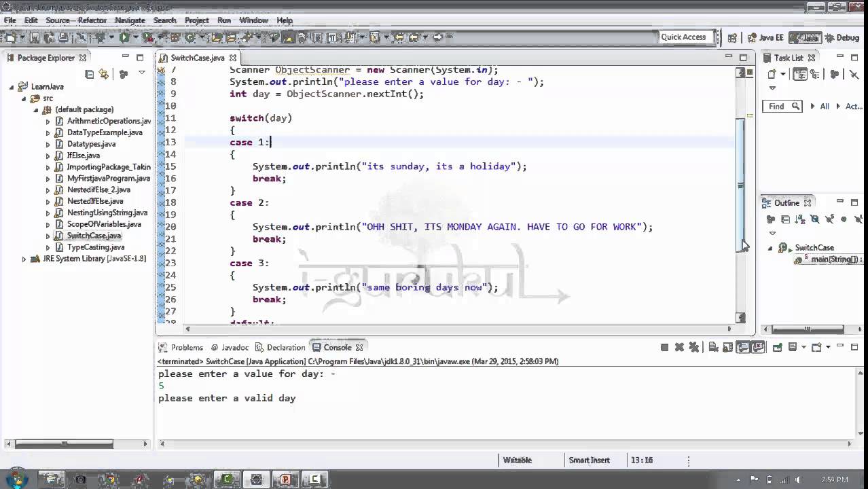Select TypeCasting.java in Package Explorer
Image resolution: width=868 pixels, height=489 pixels.
click(95, 247)
